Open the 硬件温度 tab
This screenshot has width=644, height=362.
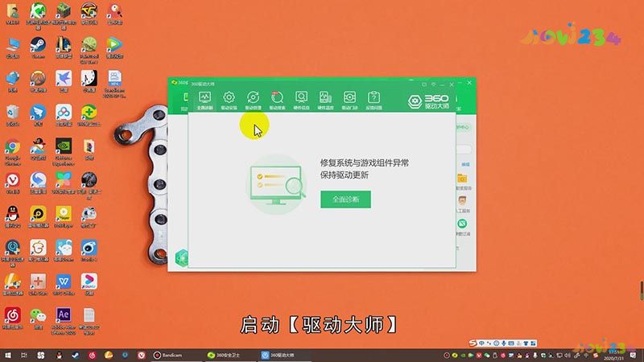[325, 101]
